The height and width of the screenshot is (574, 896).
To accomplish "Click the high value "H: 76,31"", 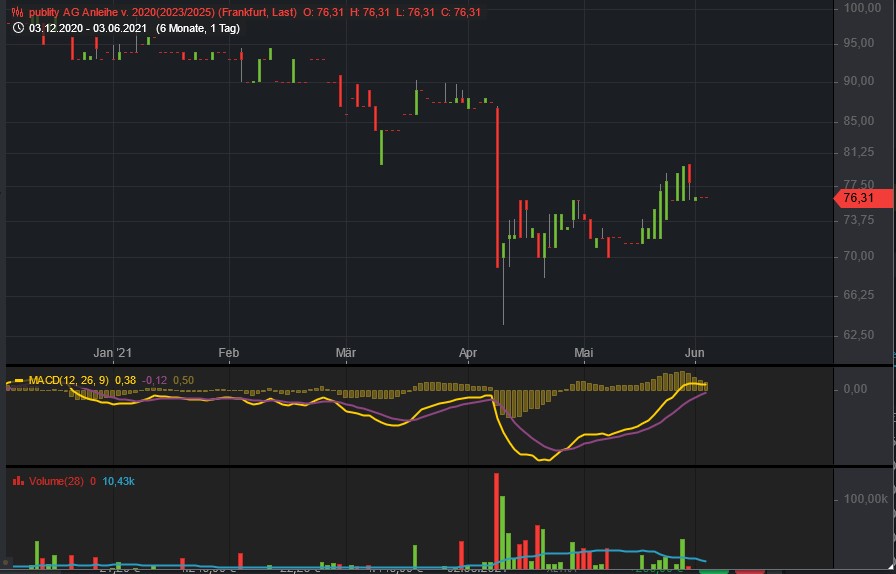I will 370,12.
